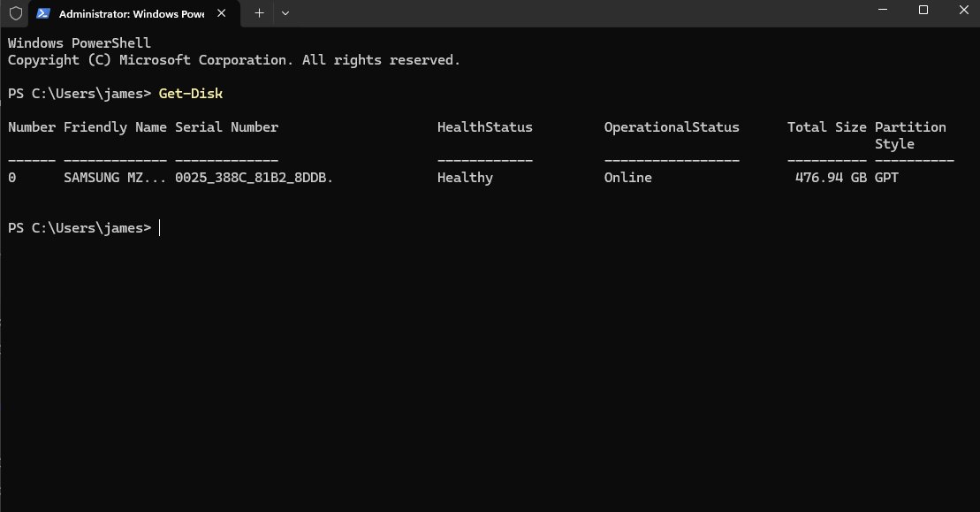Click the 'Windows PowerShell' header line

point(80,43)
